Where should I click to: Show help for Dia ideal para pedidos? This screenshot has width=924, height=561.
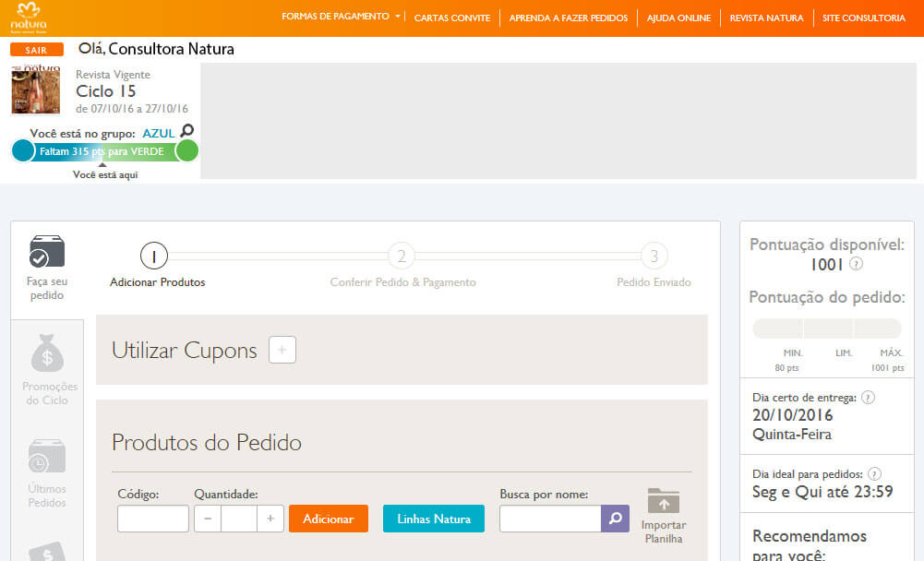[875, 473]
